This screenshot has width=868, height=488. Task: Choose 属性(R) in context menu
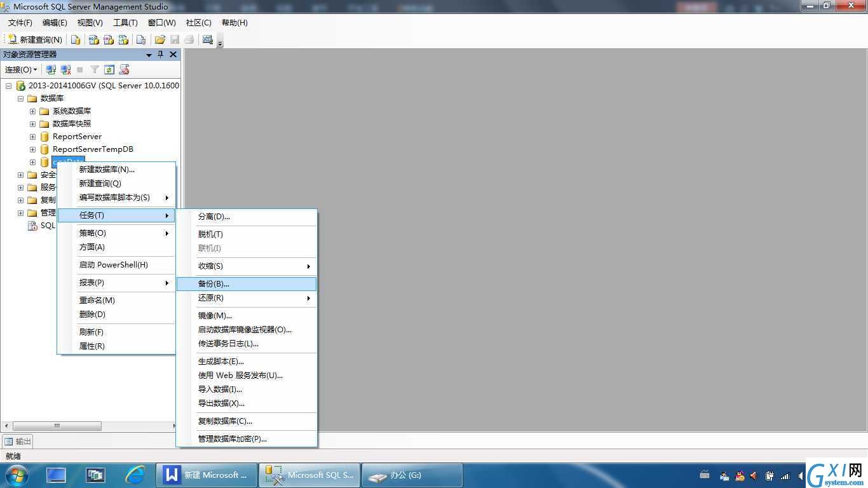pyautogui.click(x=116, y=346)
